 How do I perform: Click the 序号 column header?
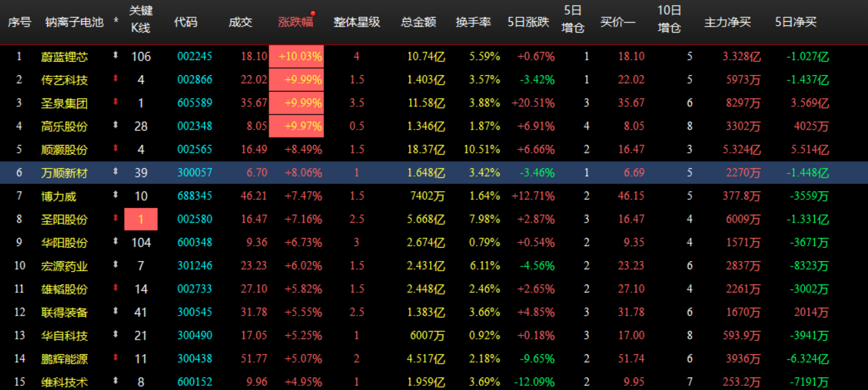click(x=19, y=21)
